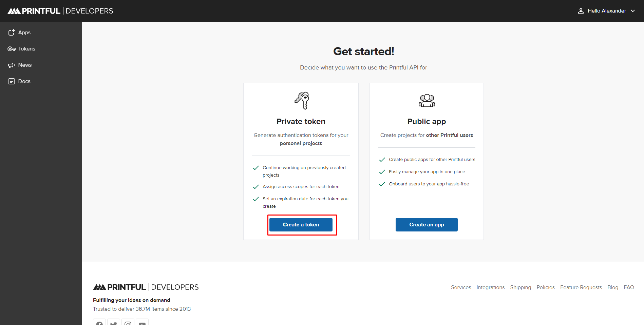
Task: Click the Printful Developers logo in header
Action: (60, 11)
